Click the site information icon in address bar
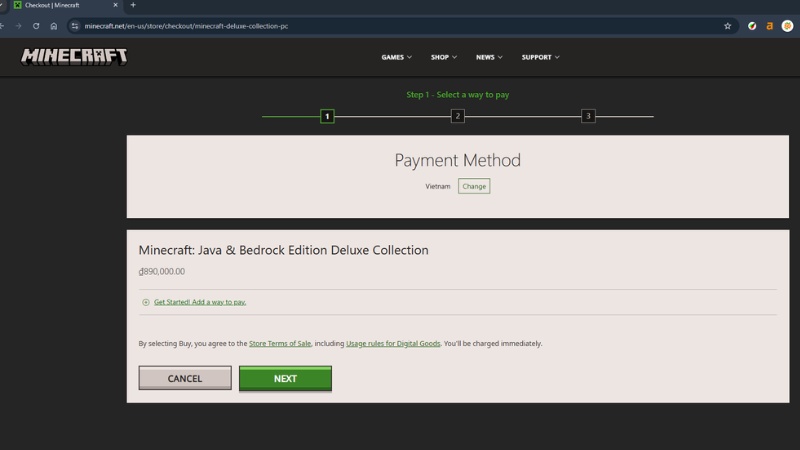Screen dimensions: 800x450 74,26
